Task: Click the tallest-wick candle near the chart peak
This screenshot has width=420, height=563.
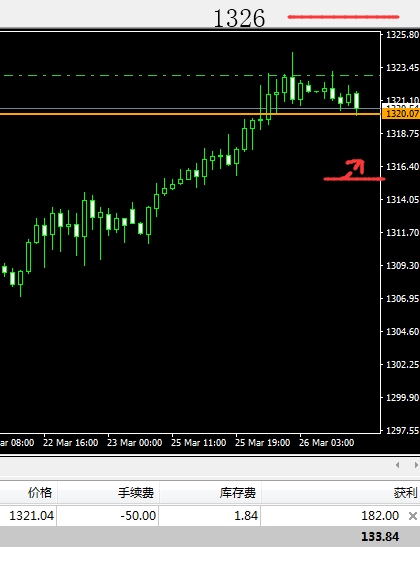Action: [x=293, y=88]
